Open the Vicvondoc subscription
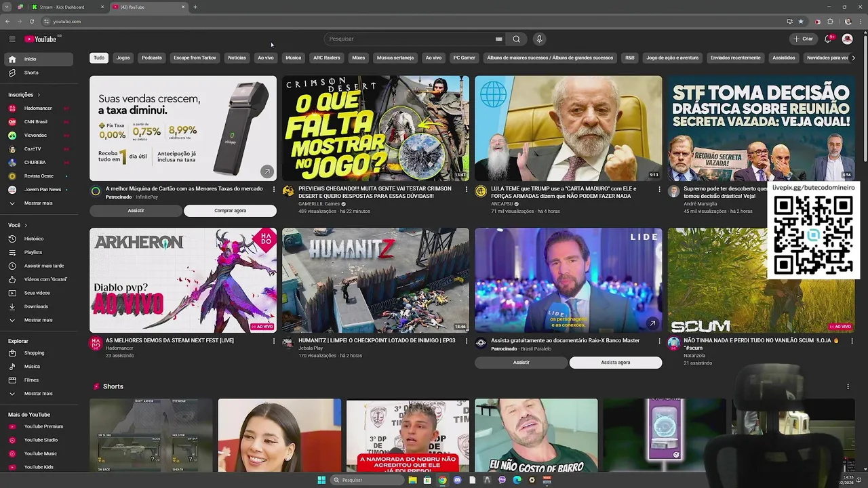This screenshot has width=868, height=488. point(40,135)
